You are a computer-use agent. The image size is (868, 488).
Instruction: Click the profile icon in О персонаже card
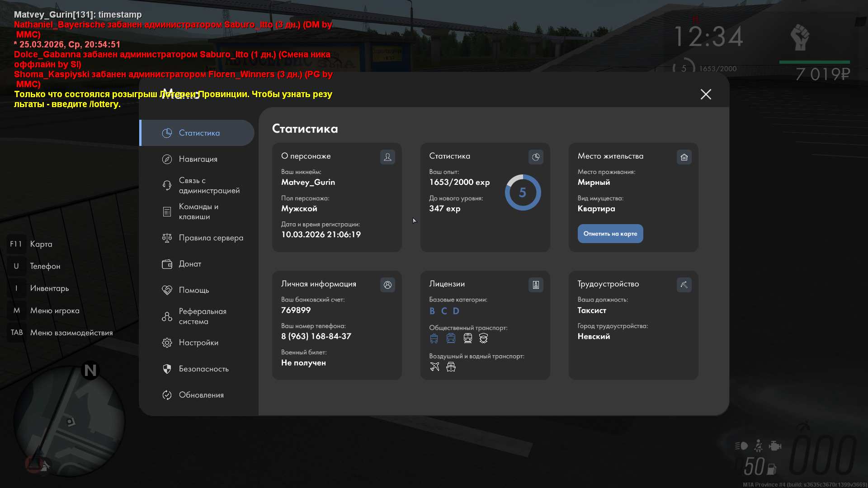[x=387, y=157]
